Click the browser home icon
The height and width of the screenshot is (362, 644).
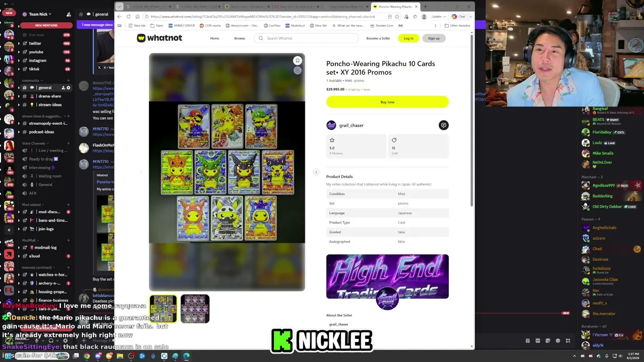[x=137, y=17]
